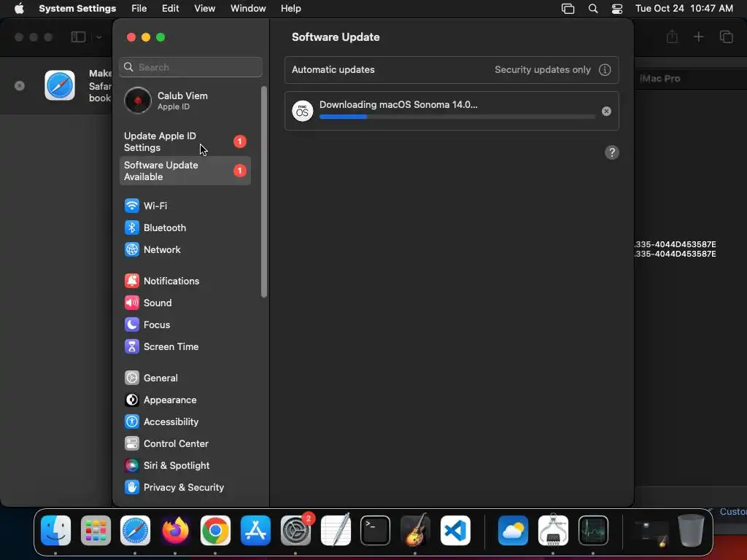This screenshot has height=560, width=747.
Task: Open Control Center in menu bar
Action: [617, 9]
